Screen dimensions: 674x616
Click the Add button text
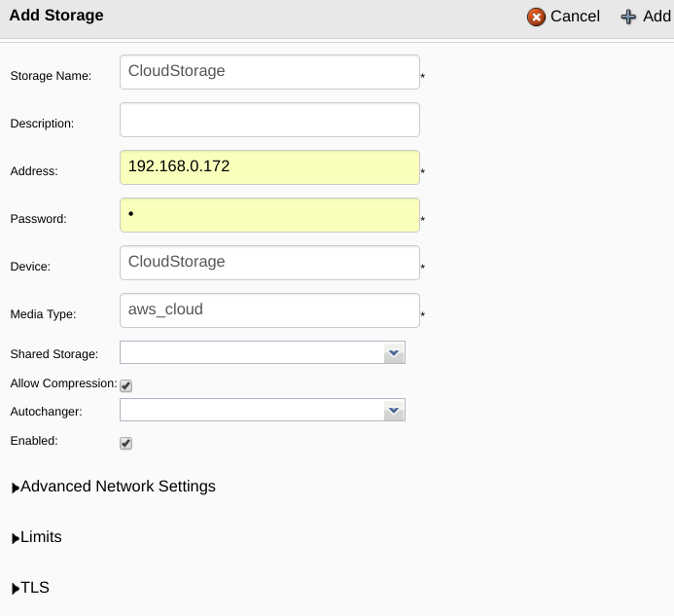click(x=656, y=17)
